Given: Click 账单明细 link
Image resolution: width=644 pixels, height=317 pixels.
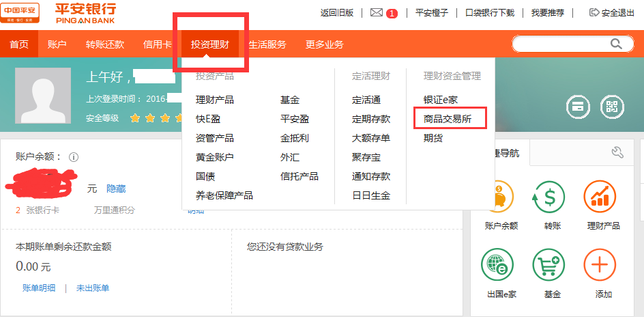Looking at the screenshot, I should tap(39, 288).
